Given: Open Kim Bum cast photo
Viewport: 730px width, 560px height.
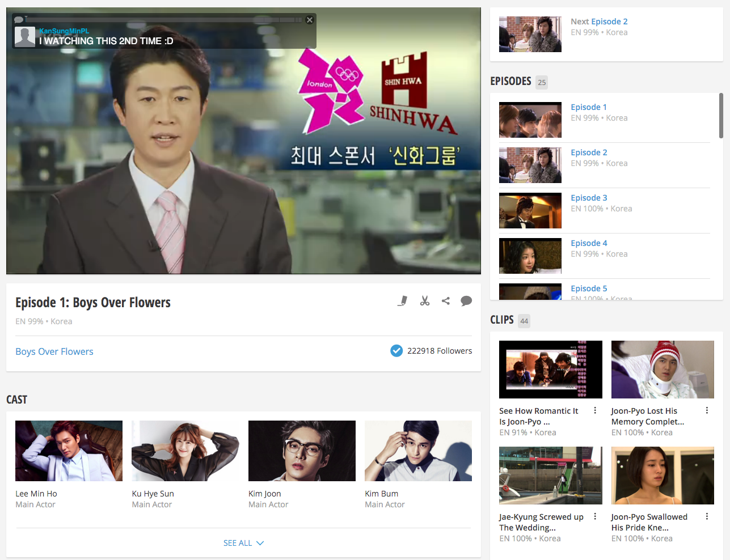Looking at the screenshot, I should [x=418, y=451].
